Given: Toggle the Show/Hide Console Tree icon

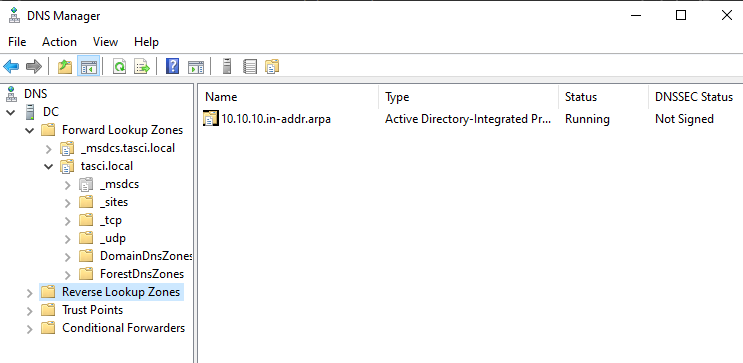Looking at the screenshot, I should [89, 67].
